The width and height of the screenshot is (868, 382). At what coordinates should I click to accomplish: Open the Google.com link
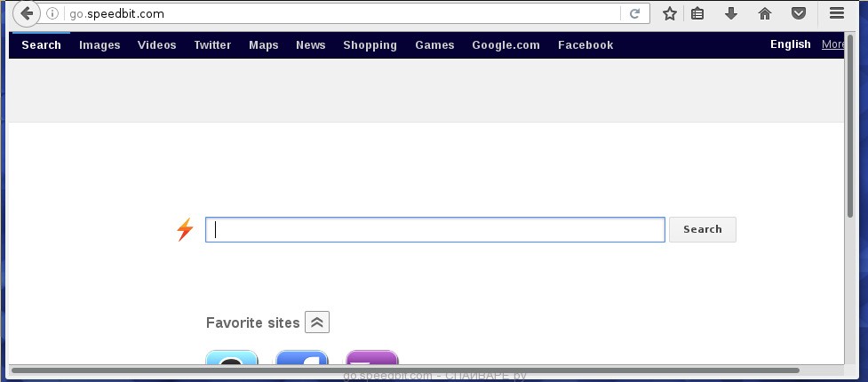[506, 45]
